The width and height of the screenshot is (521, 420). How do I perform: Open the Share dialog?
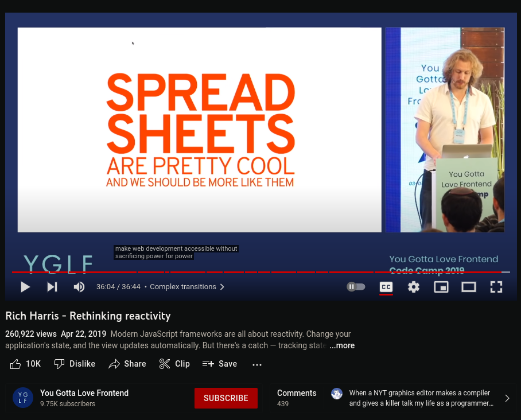pyautogui.click(x=127, y=364)
